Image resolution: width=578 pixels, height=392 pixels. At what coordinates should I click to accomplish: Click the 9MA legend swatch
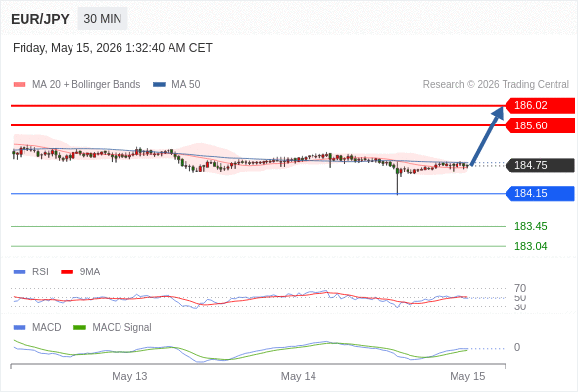(x=67, y=272)
